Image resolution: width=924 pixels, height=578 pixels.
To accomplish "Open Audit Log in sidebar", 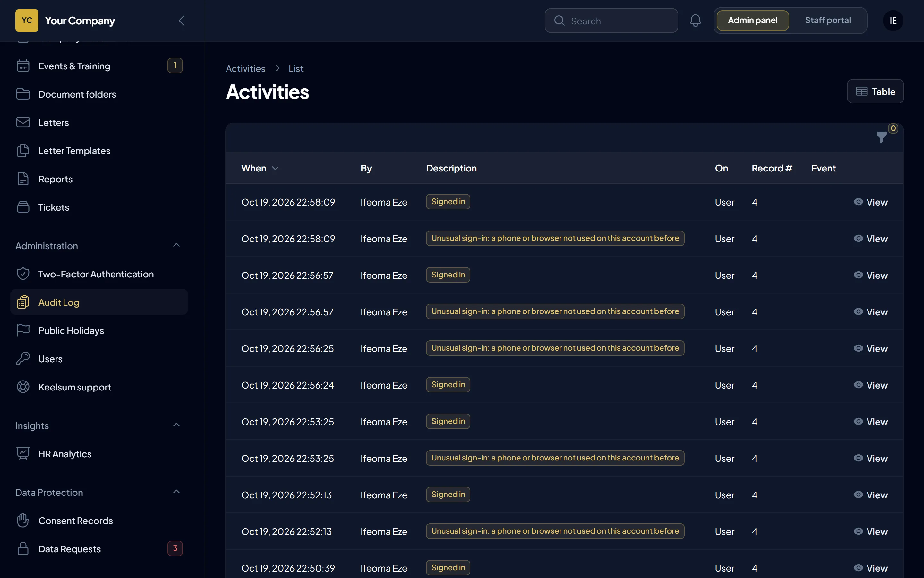I will tap(99, 302).
